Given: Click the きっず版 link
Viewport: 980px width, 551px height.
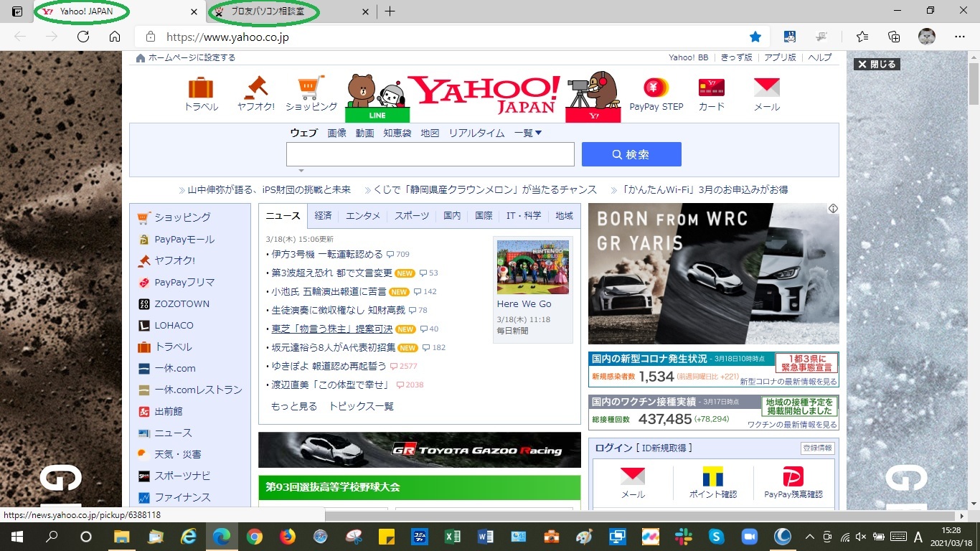Looking at the screenshot, I should [737, 57].
